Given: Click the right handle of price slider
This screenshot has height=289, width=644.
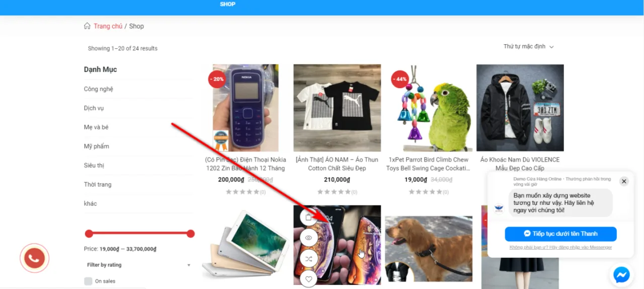Looking at the screenshot, I should point(191,234).
